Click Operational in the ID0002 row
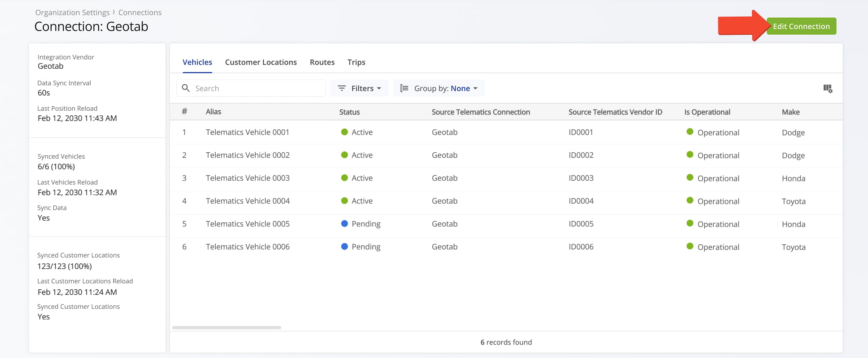Screen dimensions: 868x358 (x=718, y=156)
